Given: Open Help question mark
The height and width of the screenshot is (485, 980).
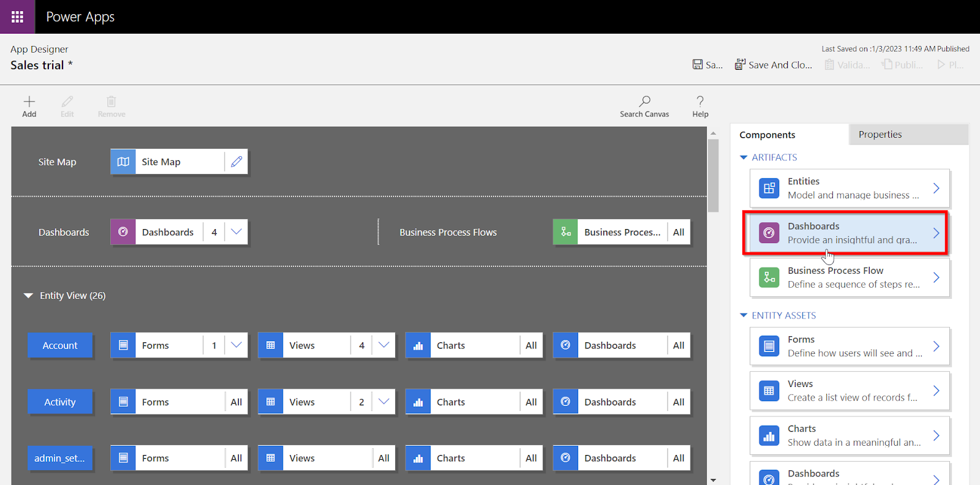Looking at the screenshot, I should 700,101.
